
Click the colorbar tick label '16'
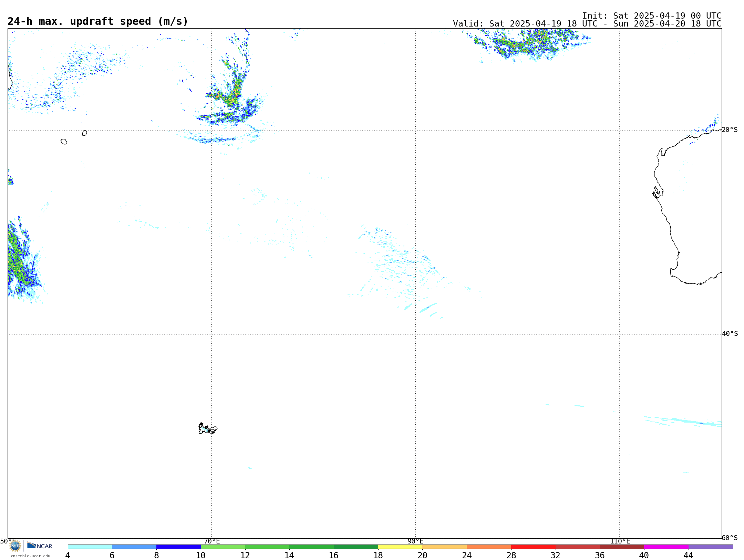[334, 555]
